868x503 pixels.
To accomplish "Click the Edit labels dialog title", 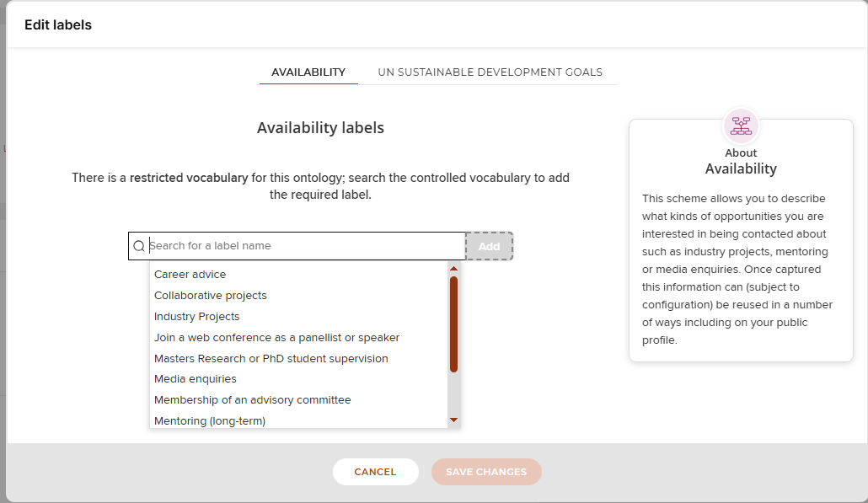I will tap(58, 25).
